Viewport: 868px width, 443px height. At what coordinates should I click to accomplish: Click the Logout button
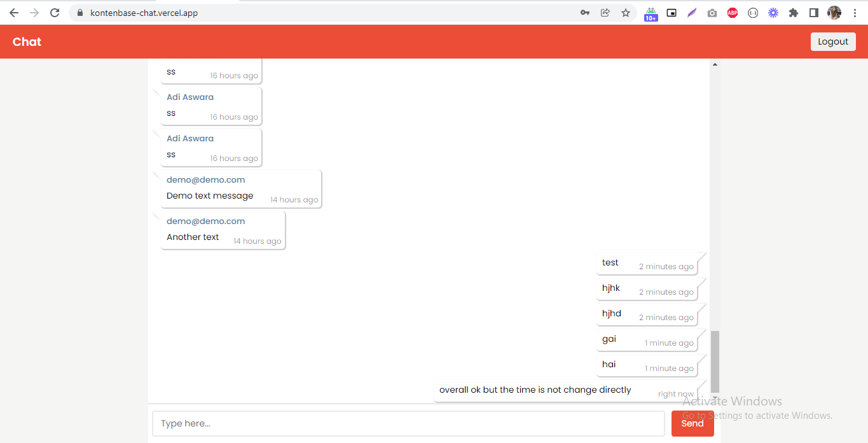coord(833,41)
